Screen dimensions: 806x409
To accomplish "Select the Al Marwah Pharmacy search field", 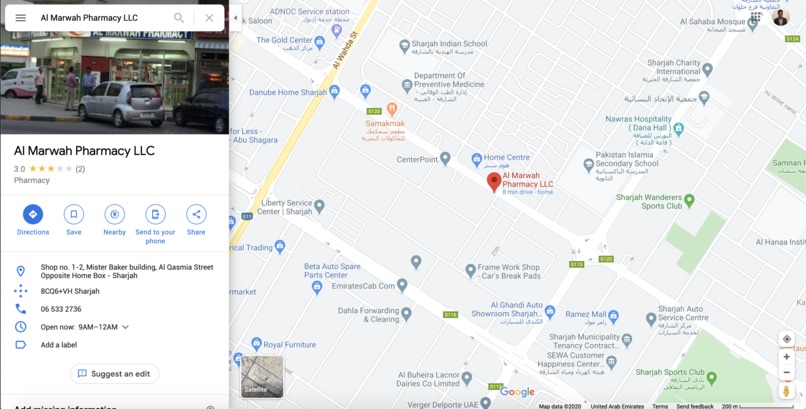I will click(x=103, y=18).
